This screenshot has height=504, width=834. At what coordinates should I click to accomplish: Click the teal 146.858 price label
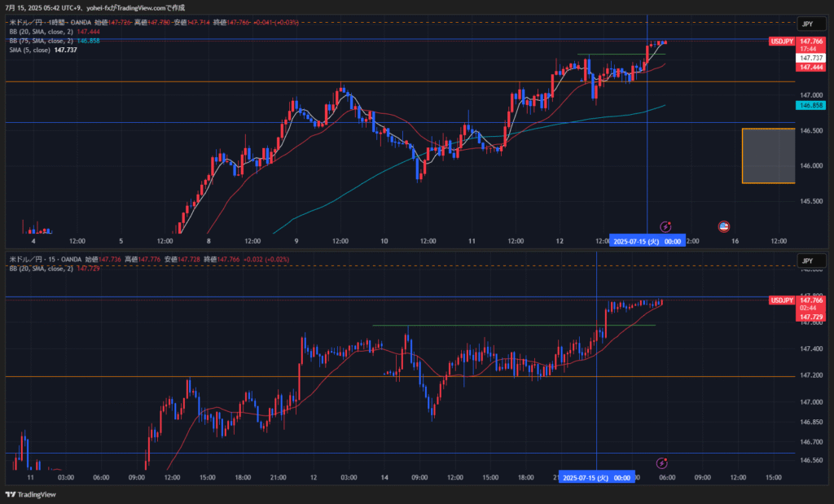click(811, 106)
